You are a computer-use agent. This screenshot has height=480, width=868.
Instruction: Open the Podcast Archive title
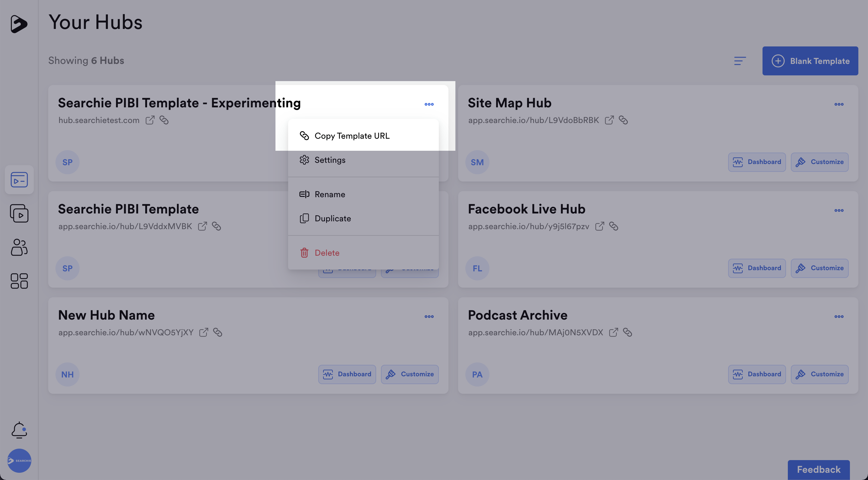point(517,315)
